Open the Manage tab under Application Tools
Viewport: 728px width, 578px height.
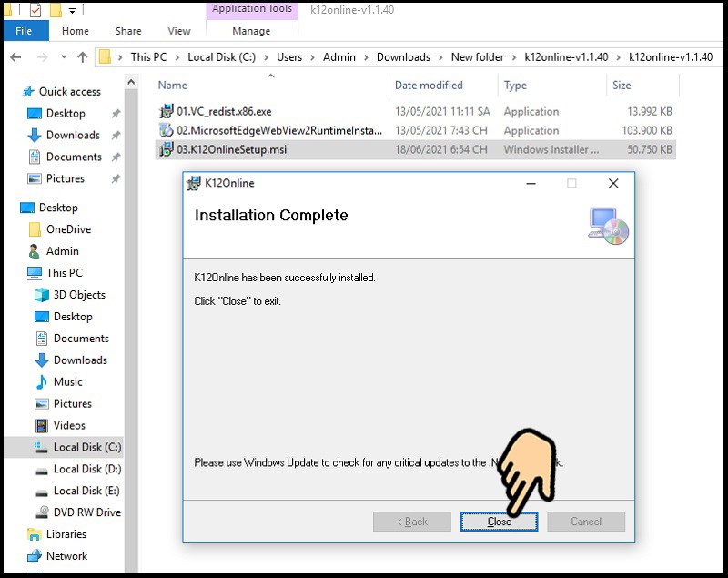tap(251, 31)
